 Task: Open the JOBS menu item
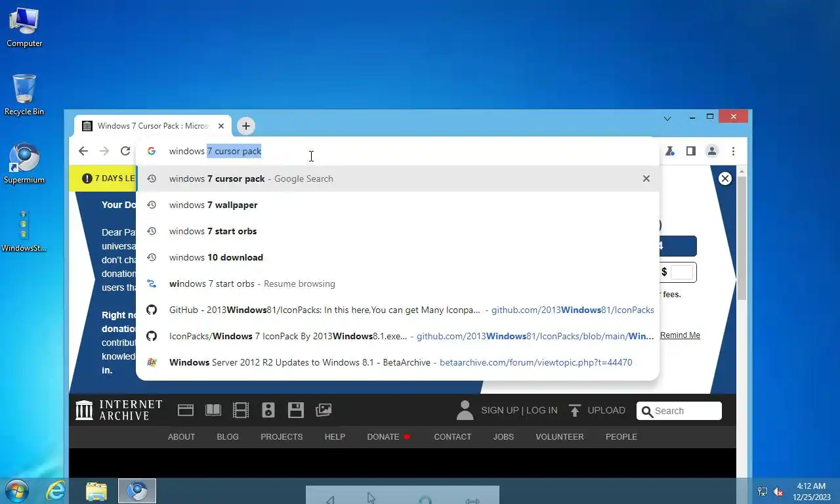point(503,436)
